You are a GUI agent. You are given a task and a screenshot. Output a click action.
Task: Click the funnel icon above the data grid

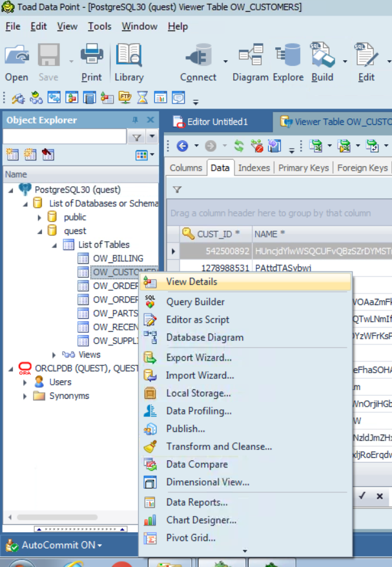coord(177,189)
